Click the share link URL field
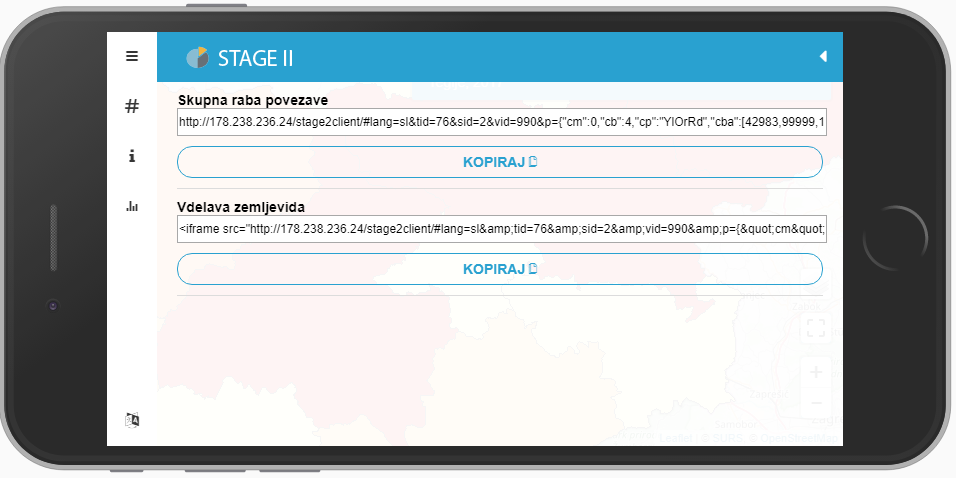This screenshot has height=478, width=956. pyautogui.click(x=502, y=122)
